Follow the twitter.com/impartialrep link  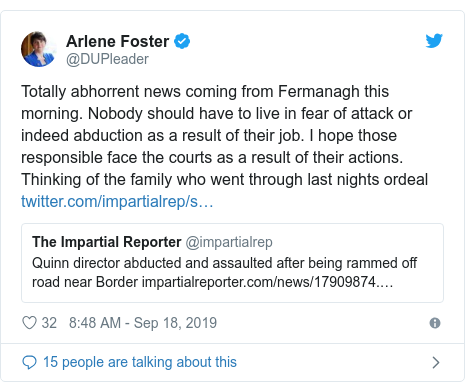point(117,201)
